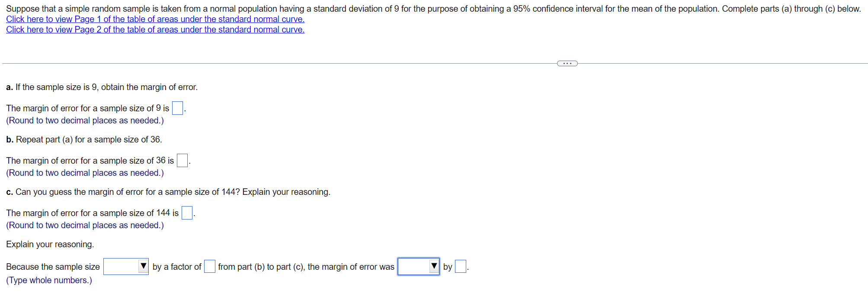
Task: Place cursor in the part (a) margin of error field
Action: point(177,108)
